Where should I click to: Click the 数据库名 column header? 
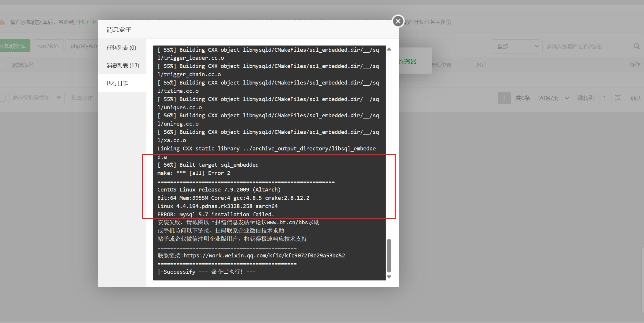coord(23,65)
